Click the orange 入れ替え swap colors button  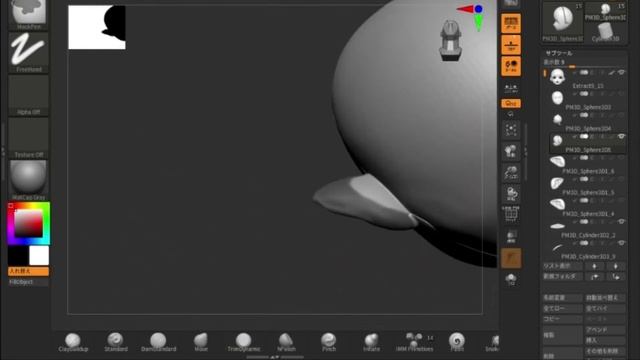(28, 271)
